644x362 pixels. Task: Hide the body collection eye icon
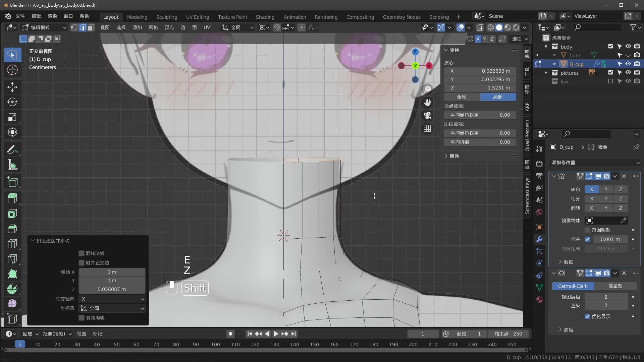pos(628,46)
